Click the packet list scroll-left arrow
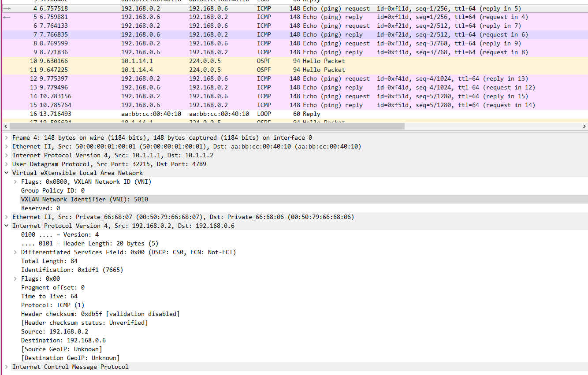Screen dimensions: 588x375 (5, 126)
